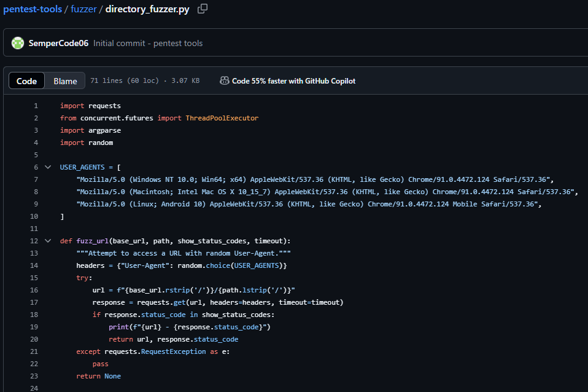Click 'rstrip' method on line 16

click(x=177, y=290)
